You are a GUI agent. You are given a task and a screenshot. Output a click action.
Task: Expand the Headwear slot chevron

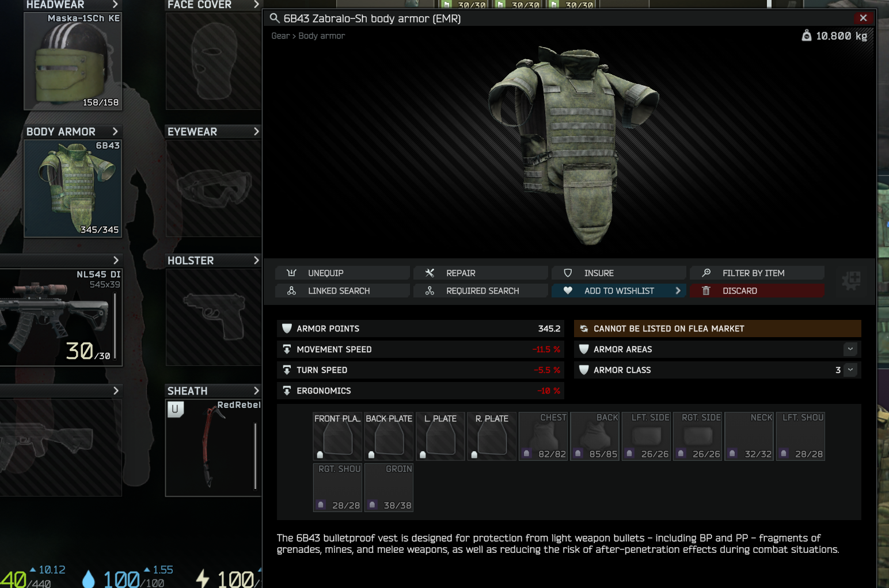pyautogui.click(x=115, y=5)
